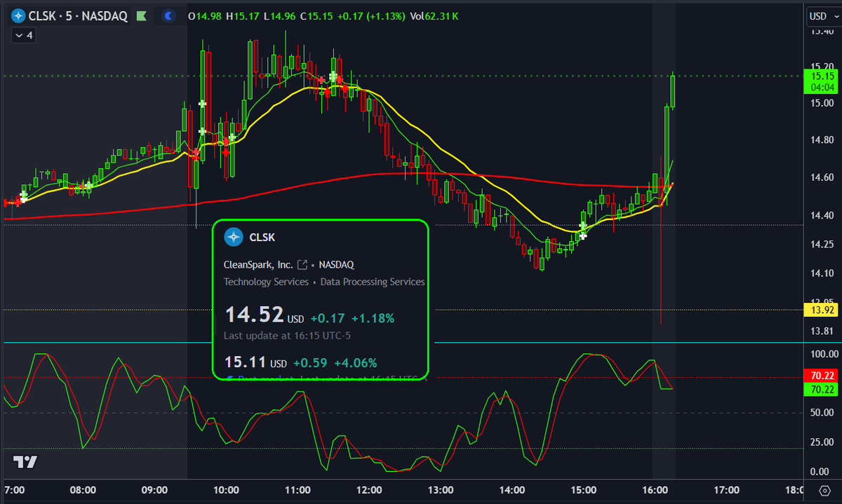Click the H15.17 high value in header

point(244,15)
